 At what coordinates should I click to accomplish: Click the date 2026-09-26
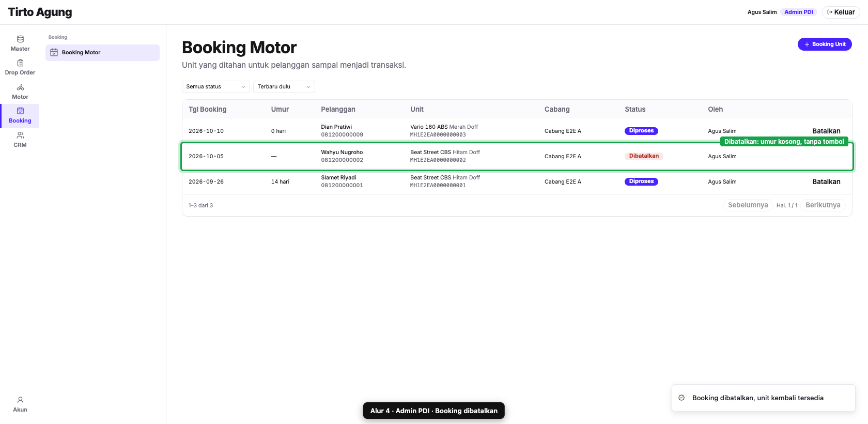point(206,182)
